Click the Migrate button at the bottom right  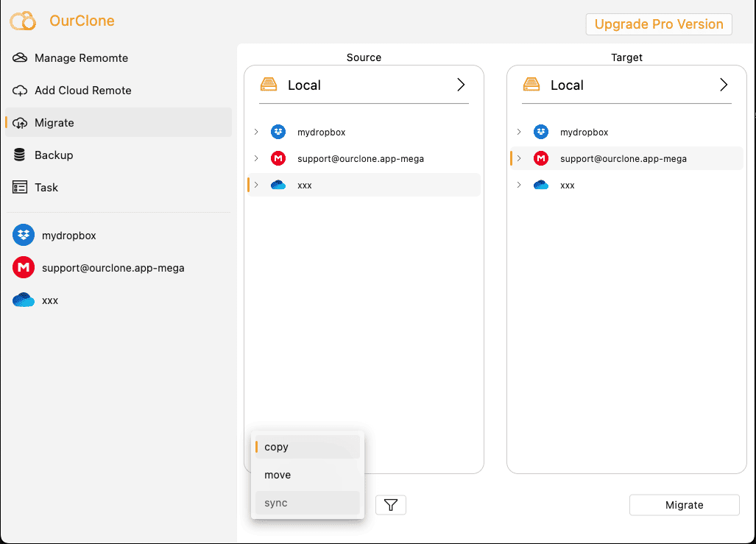click(684, 505)
